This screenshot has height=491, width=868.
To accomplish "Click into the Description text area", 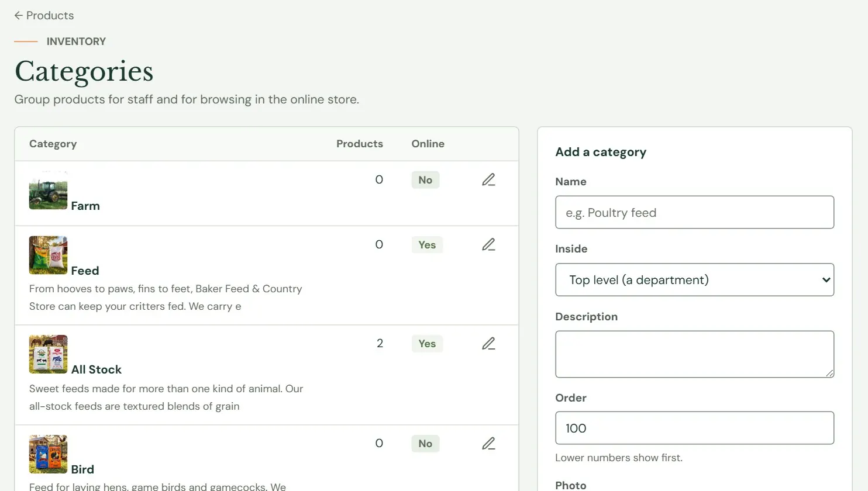I will coord(694,354).
